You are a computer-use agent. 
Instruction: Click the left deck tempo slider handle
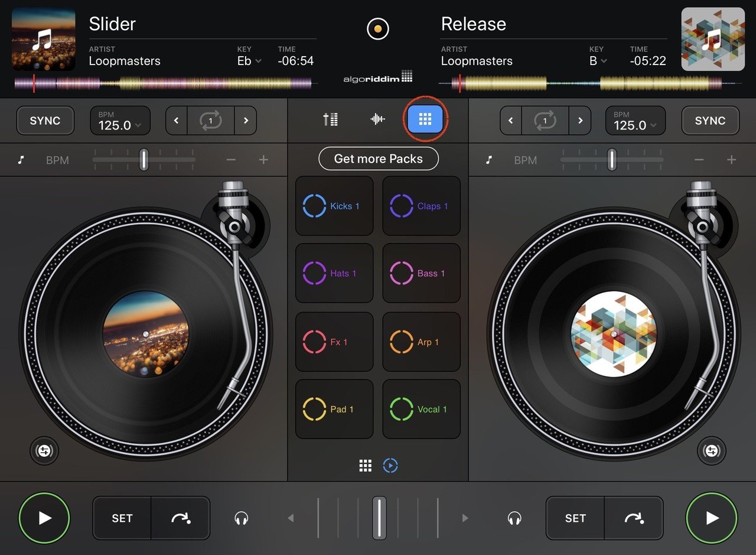point(144,160)
